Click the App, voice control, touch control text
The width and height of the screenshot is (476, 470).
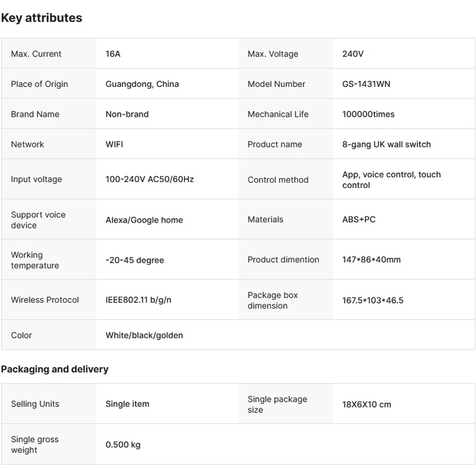pyautogui.click(x=392, y=180)
